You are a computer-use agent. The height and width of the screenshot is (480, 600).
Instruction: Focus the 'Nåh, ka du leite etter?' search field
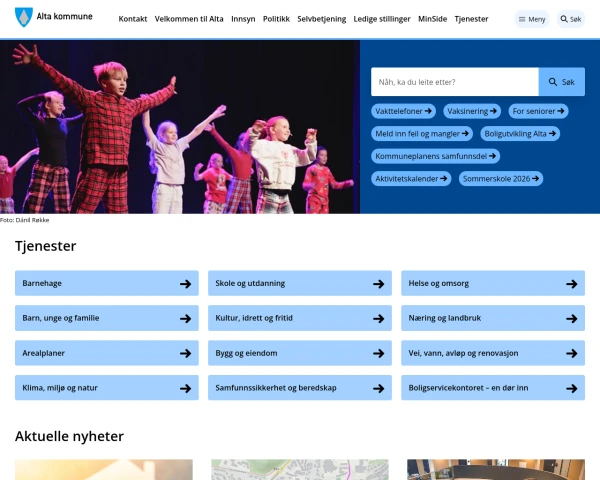(x=455, y=82)
